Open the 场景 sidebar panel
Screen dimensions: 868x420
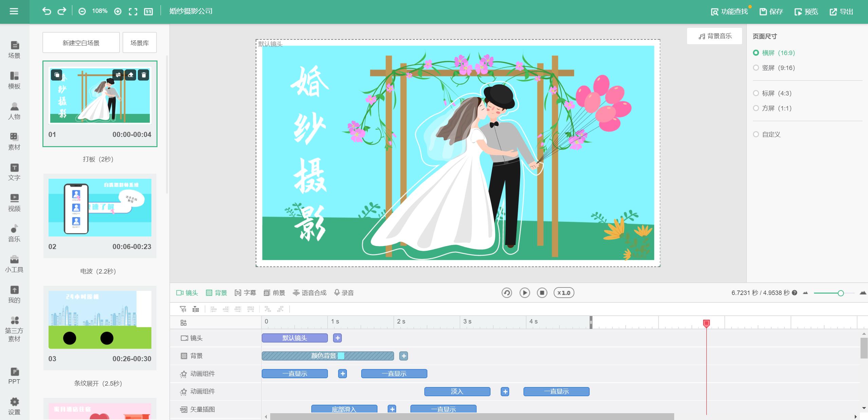(14, 50)
